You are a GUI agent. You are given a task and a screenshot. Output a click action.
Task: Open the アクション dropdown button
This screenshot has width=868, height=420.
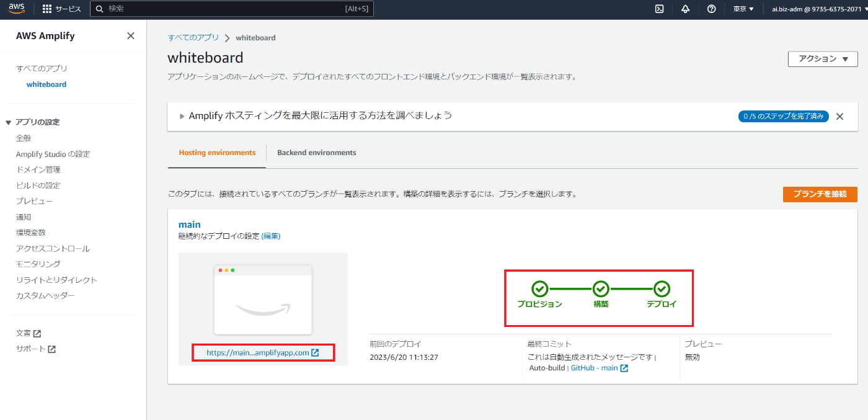(x=823, y=59)
